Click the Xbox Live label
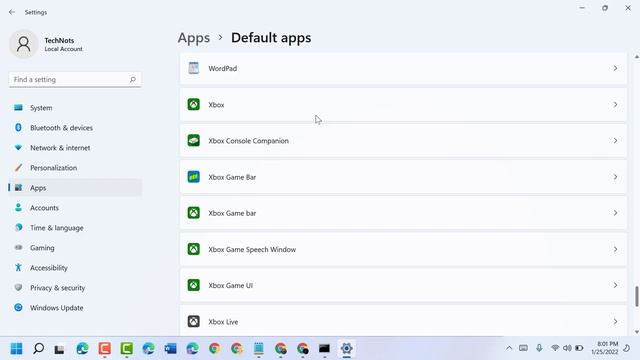 223,322
